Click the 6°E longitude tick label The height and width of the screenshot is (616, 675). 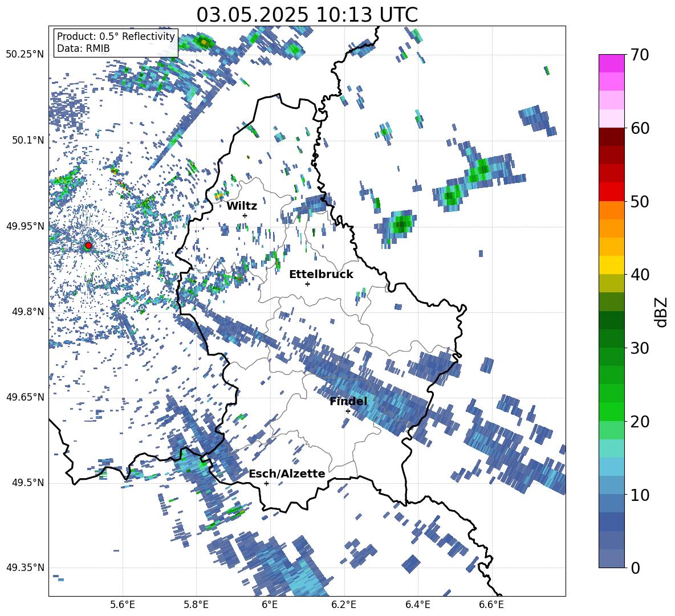tap(270, 605)
